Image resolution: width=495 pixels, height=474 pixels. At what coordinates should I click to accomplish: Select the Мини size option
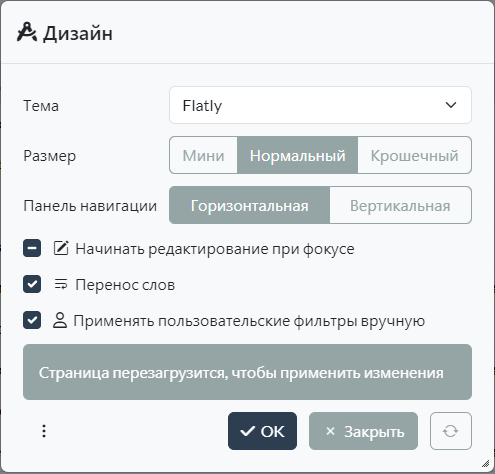pyautogui.click(x=203, y=155)
